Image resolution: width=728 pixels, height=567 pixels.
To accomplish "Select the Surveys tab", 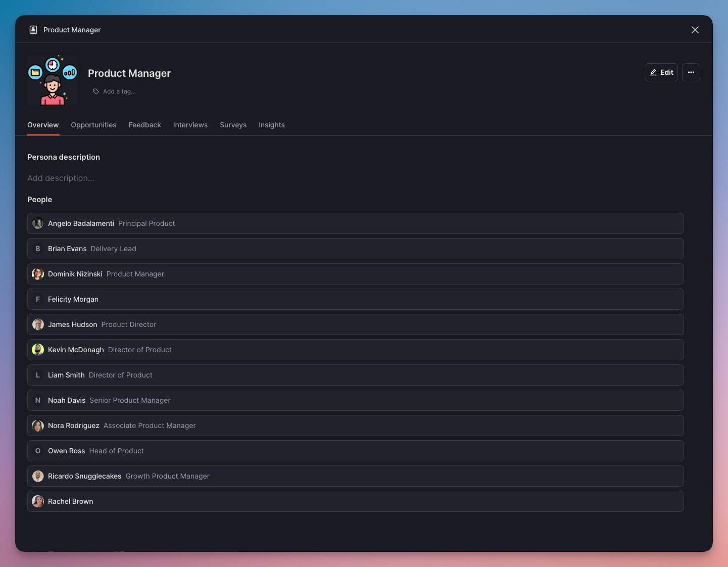I will coord(233,125).
